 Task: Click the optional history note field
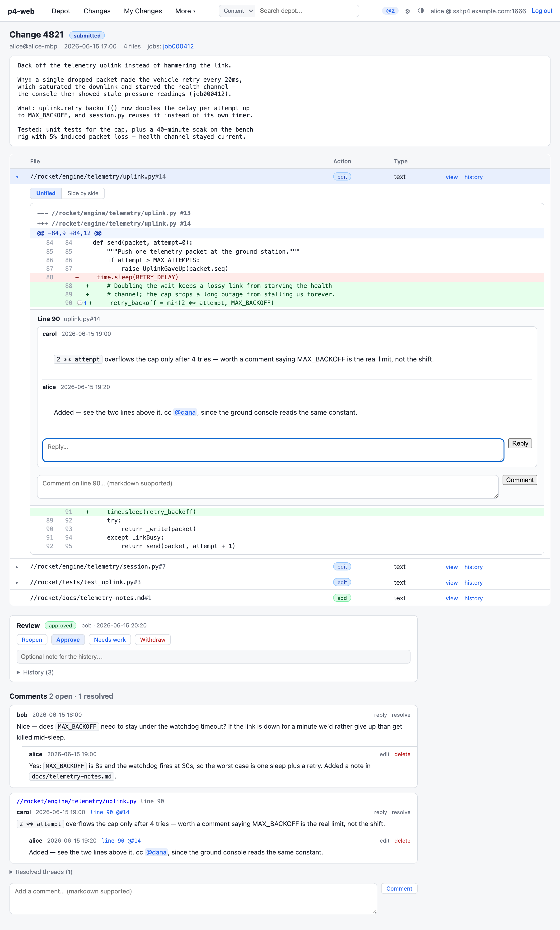coord(214,657)
